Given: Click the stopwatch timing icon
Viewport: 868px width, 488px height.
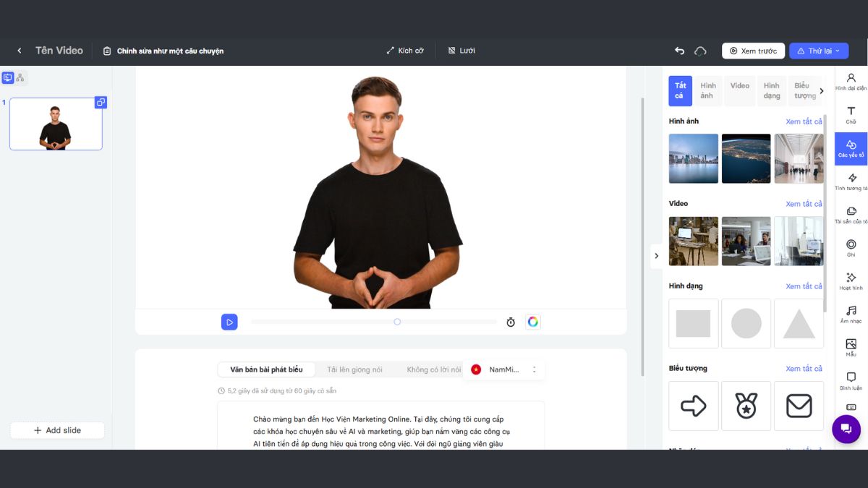Looking at the screenshot, I should (511, 322).
